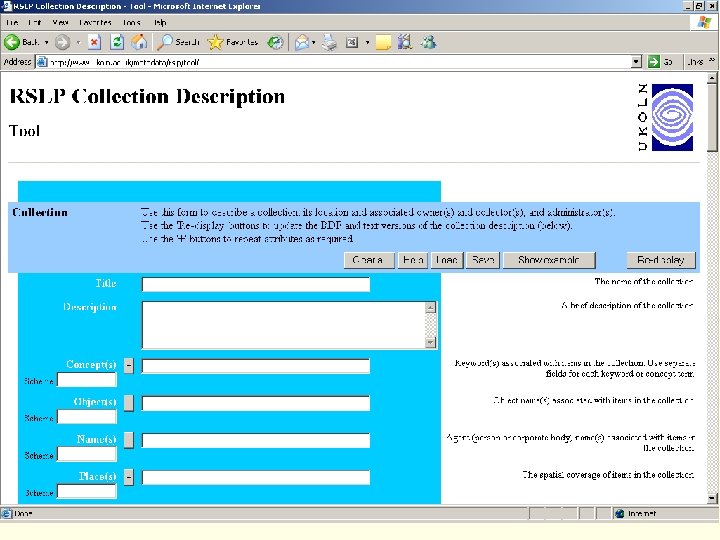Click the Load button
Viewport: 720px width, 540px height.
(447, 260)
